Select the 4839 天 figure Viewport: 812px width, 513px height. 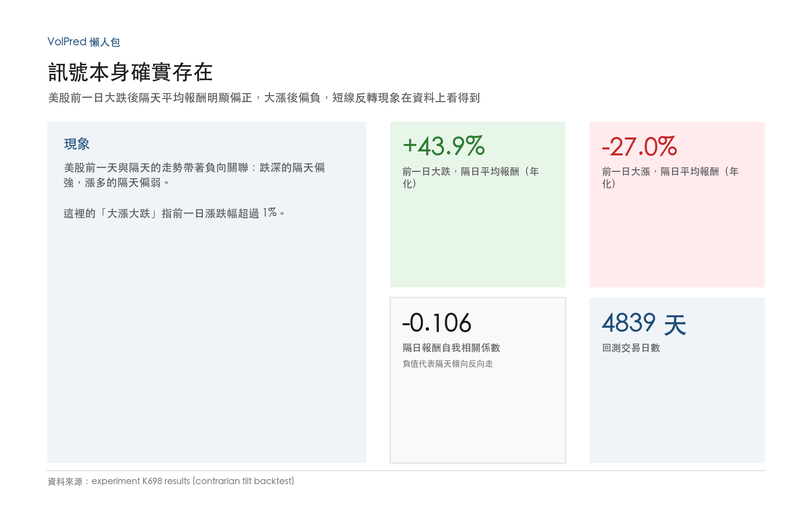(x=644, y=323)
